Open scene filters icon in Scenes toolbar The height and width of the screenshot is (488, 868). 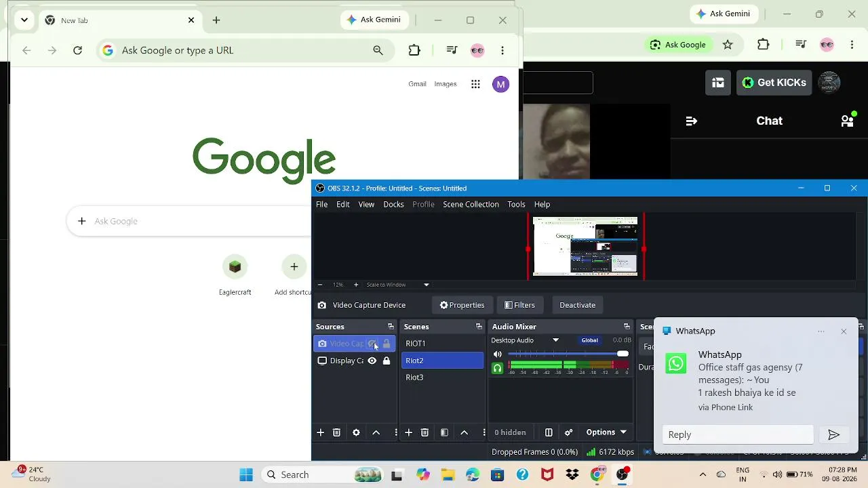[444, 432]
